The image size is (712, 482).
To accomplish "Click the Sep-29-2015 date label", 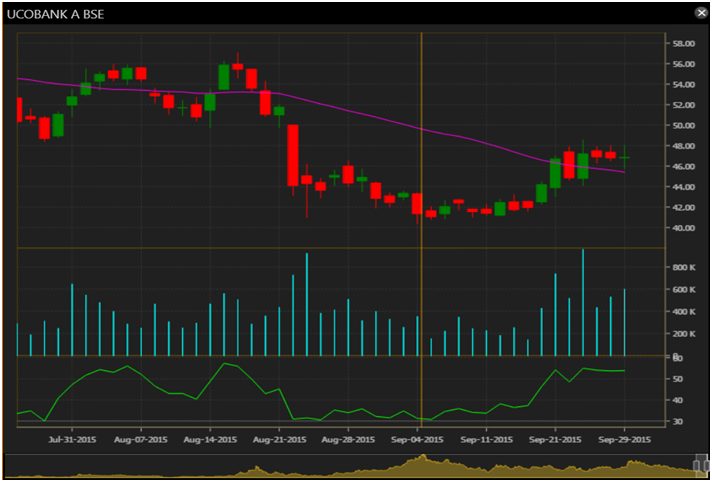I will coord(625,440).
